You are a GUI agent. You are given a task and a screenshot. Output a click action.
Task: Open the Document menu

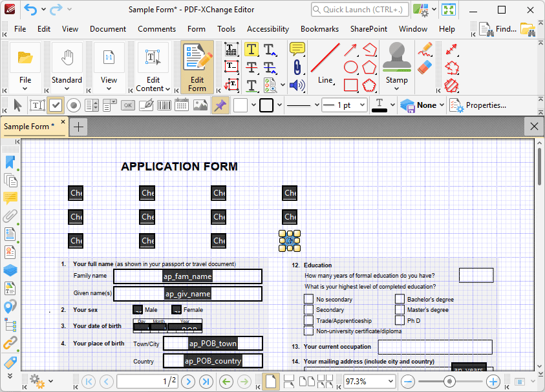coord(108,29)
